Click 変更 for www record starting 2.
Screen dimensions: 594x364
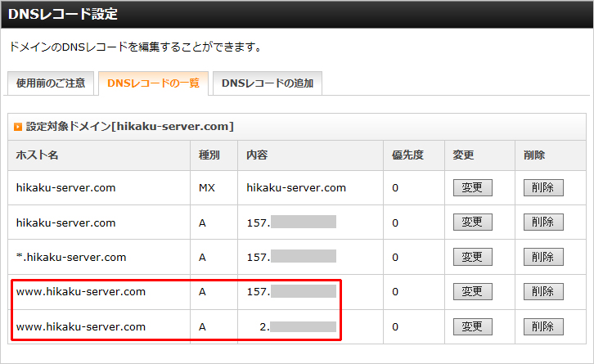pyautogui.click(x=473, y=326)
